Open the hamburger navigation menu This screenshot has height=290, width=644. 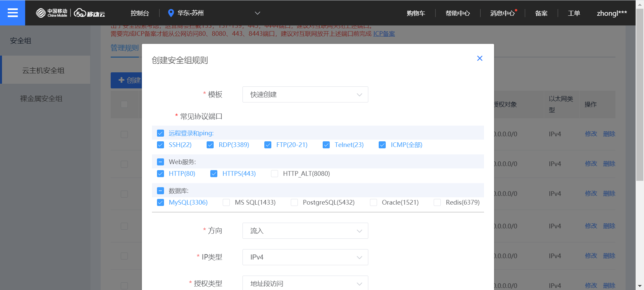click(12, 13)
